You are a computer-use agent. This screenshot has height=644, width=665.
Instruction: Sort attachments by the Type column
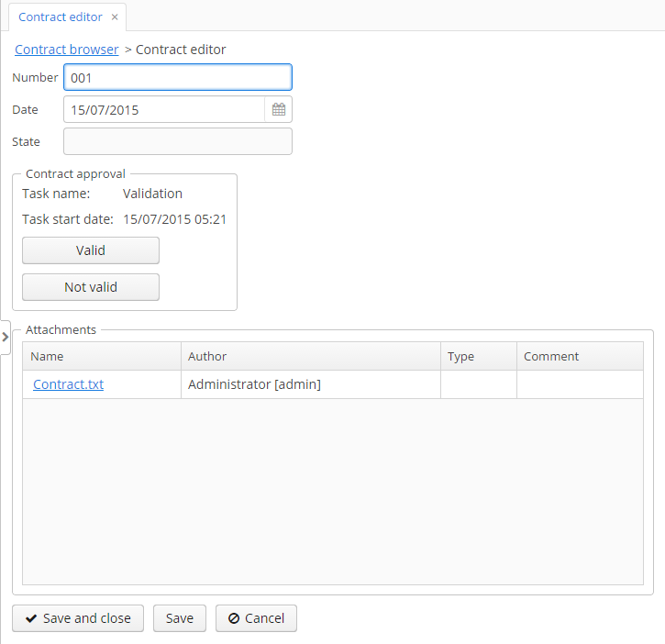click(x=478, y=357)
